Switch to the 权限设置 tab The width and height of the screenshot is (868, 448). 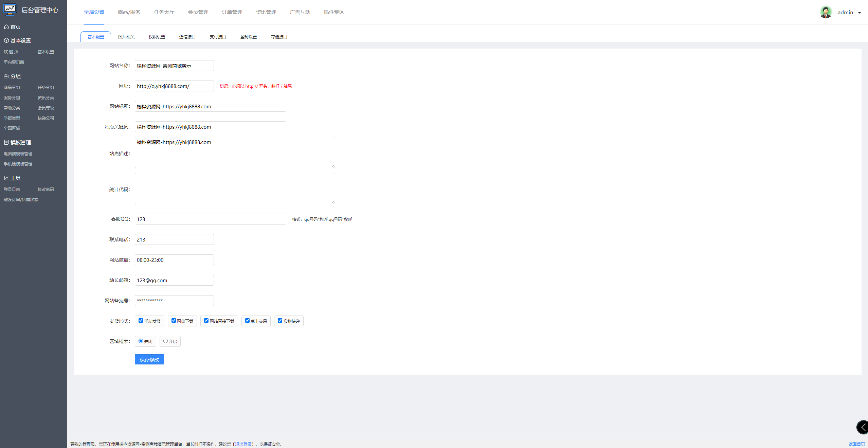point(157,37)
